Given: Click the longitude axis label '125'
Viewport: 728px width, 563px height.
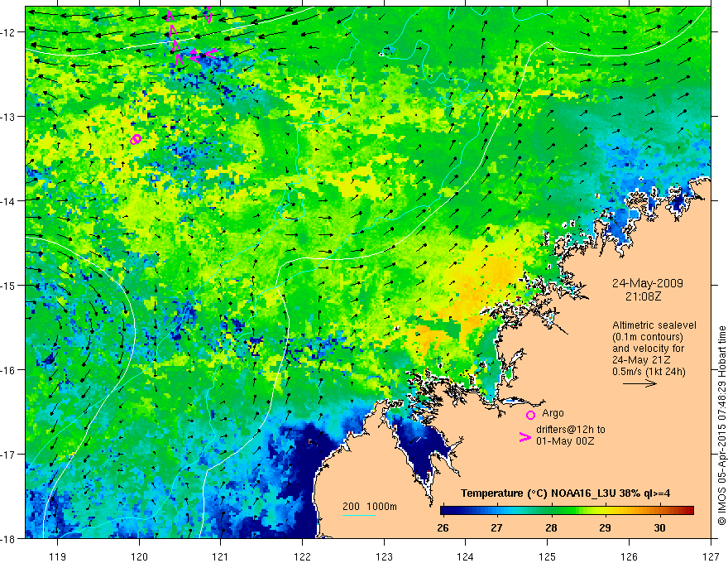Looking at the screenshot, I should (x=548, y=556).
